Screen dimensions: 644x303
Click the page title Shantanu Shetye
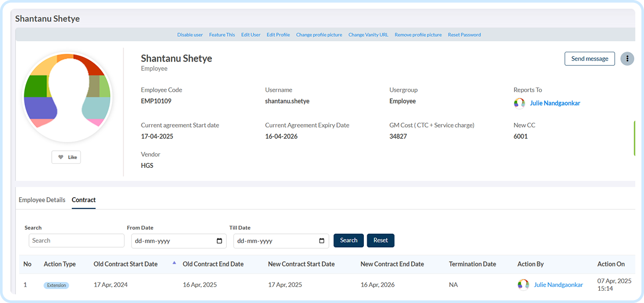(48, 19)
